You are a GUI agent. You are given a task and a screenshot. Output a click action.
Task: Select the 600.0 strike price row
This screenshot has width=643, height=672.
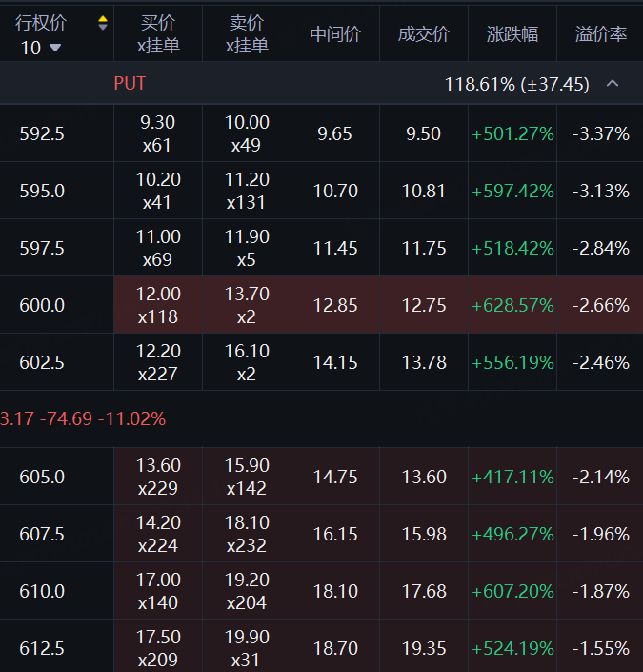point(43,305)
